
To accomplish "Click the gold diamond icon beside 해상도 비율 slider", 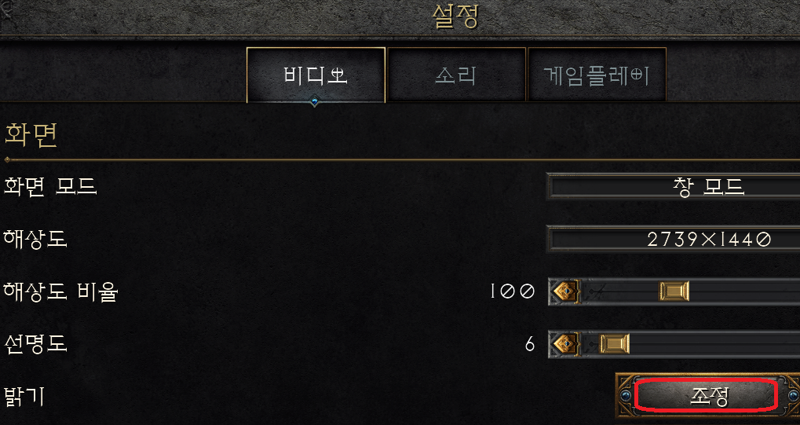I will point(565,291).
